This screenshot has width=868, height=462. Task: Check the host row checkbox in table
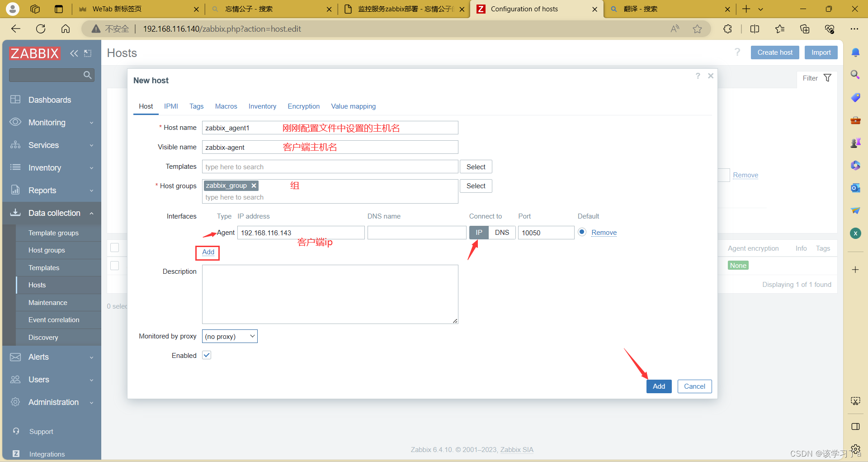pyautogui.click(x=115, y=266)
